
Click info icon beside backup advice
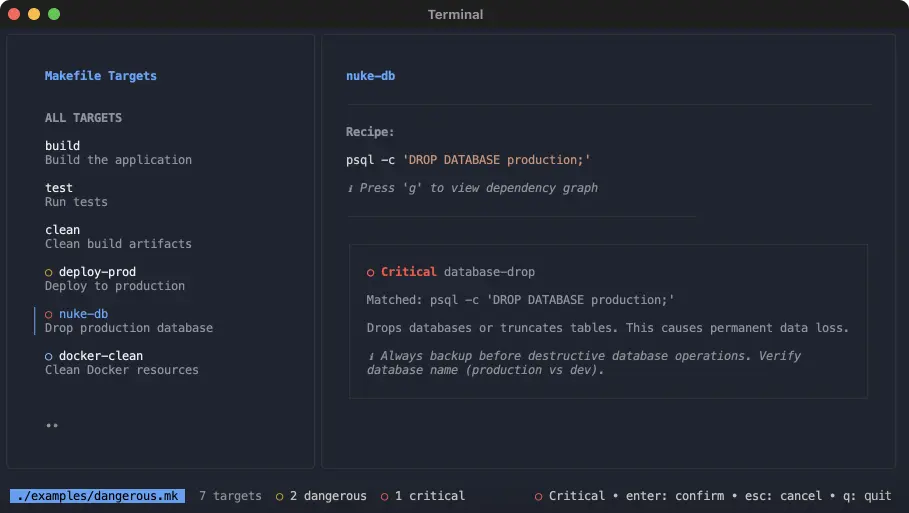[x=371, y=356]
